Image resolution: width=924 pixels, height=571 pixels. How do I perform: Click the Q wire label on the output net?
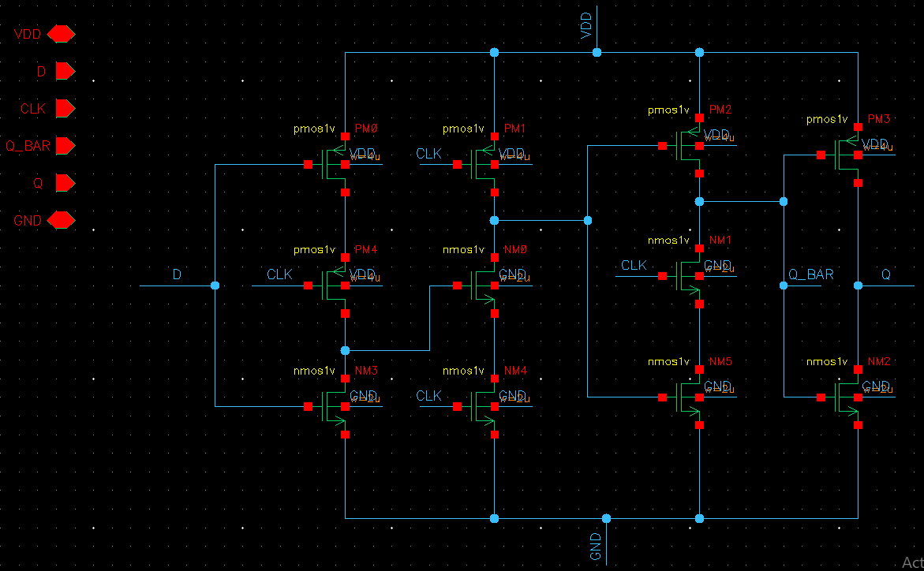tap(885, 274)
